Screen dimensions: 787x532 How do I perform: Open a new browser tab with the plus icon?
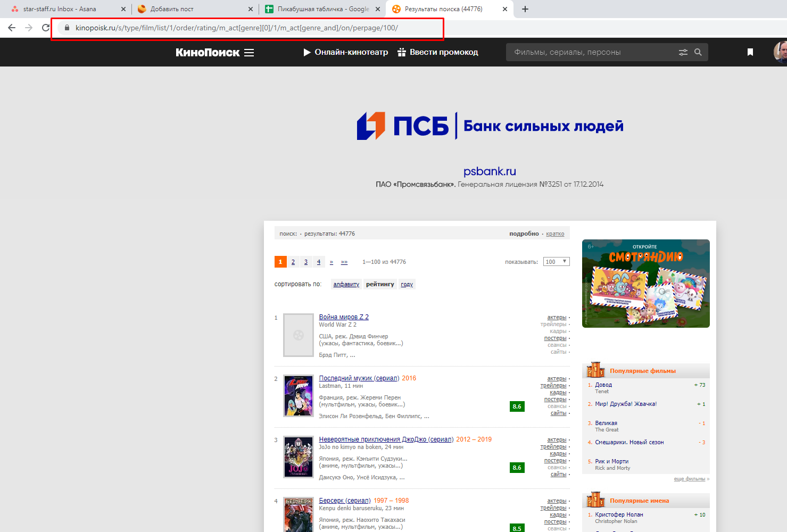click(525, 9)
